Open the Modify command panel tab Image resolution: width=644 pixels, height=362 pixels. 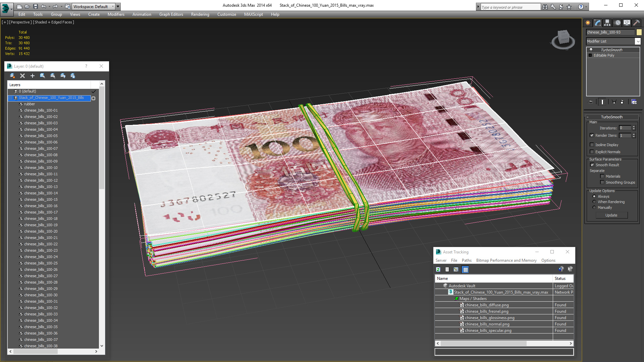[598, 23]
